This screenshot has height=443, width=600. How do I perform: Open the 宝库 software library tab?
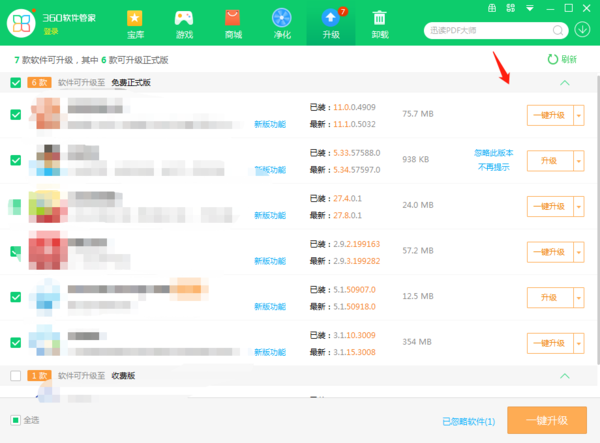(x=134, y=24)
